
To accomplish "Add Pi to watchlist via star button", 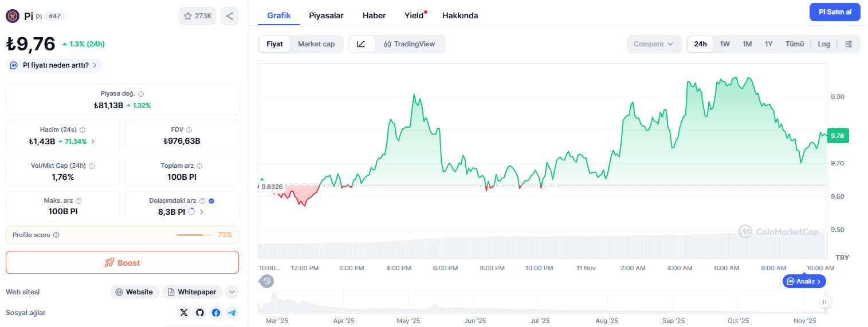I will pyautogui.click(x=197, y=16).
